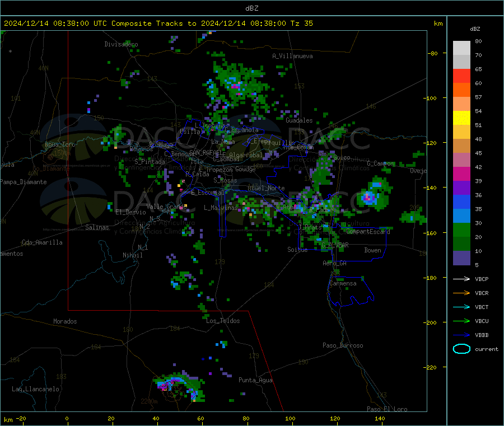The width and height of the screenshot is (504, 426).
Task: Click the Los_Toldos map label
Action: coord(223,321)
